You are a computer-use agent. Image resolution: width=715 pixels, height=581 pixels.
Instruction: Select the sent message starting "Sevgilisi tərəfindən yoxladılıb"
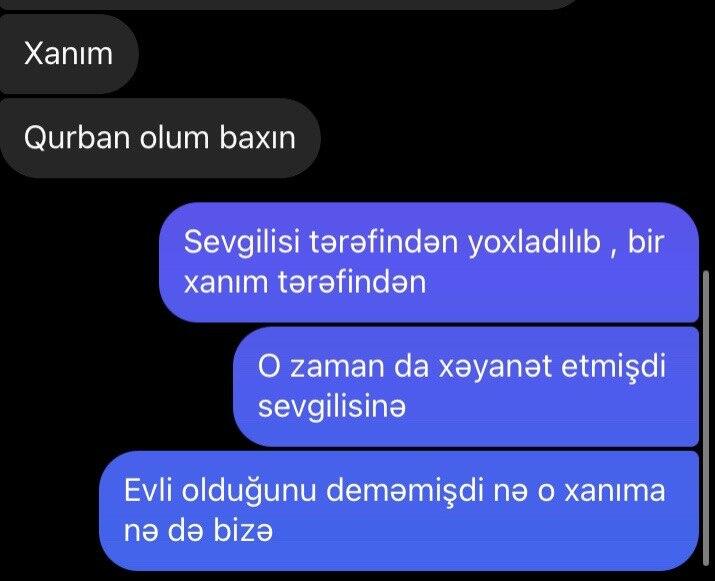click(x=429, y=262)
